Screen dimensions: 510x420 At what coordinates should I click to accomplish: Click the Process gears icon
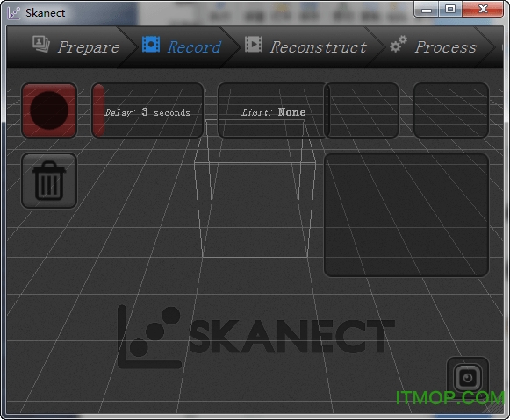coord(399,44)
